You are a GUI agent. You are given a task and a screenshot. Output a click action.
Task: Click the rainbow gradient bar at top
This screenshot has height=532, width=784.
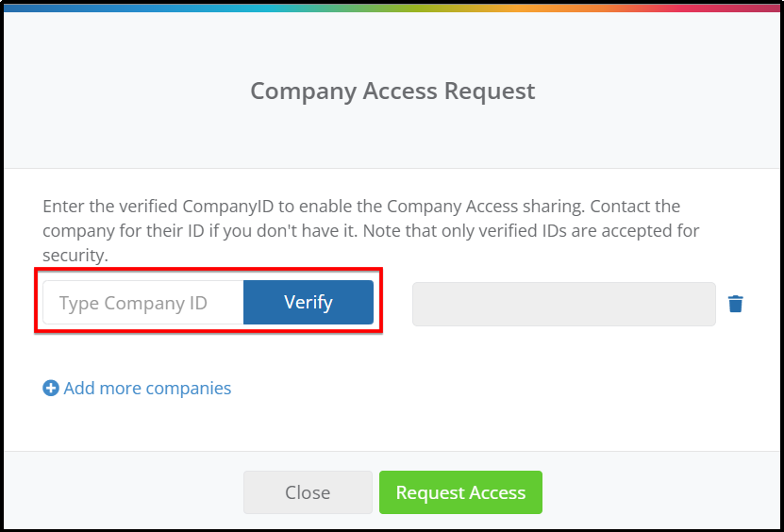coord(392,8)
